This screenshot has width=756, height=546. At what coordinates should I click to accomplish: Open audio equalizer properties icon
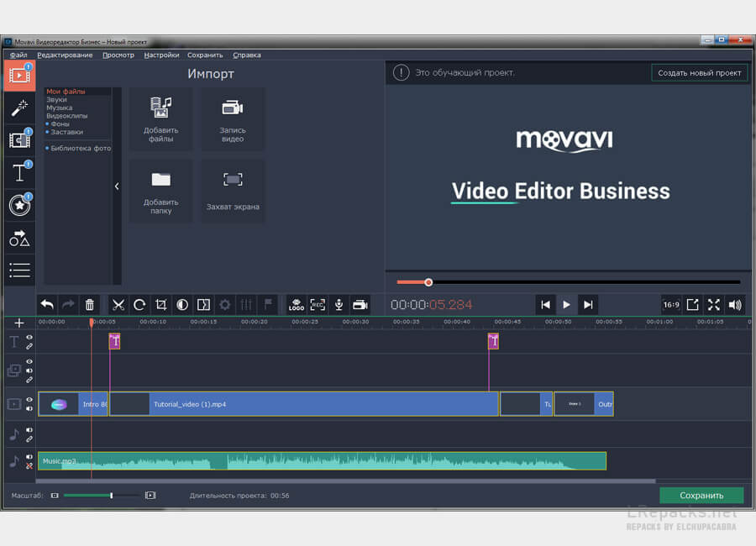point(246,304)
